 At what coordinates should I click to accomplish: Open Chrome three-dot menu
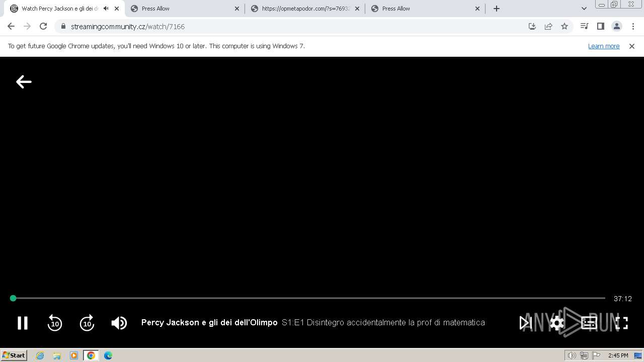pos(633,27)
